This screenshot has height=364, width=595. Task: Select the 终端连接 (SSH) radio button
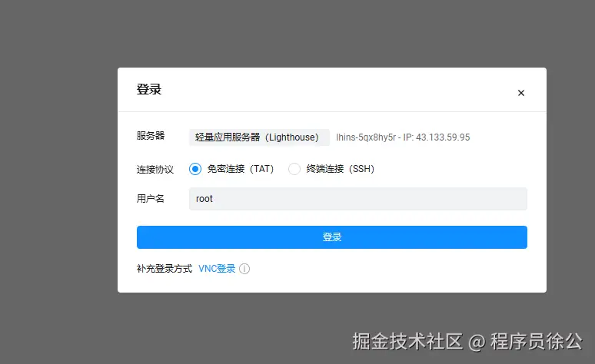294,169
